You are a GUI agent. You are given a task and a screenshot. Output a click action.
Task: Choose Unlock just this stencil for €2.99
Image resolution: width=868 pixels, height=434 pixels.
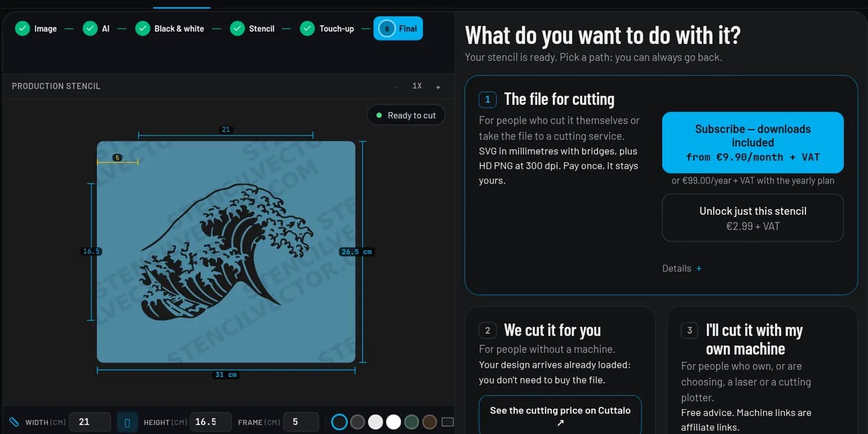coord(753,218)
